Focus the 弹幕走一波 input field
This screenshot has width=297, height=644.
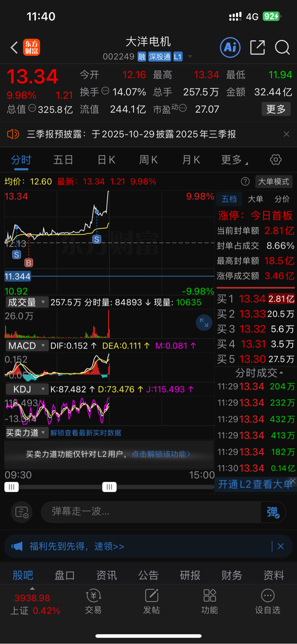pos(151,512)
